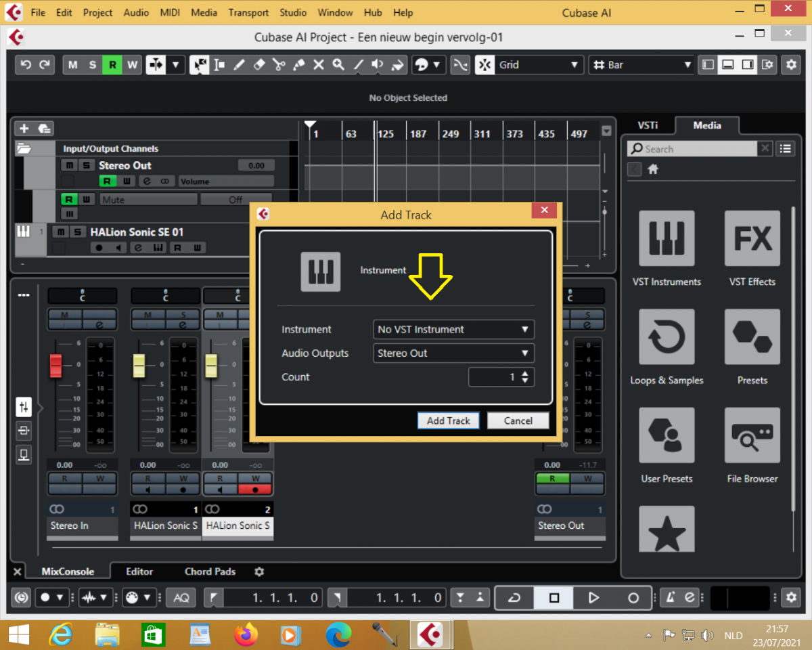Screen dimensions: 812x650
Task: Collapse the Input/Output Channels folder
Action: coord(24,148)
